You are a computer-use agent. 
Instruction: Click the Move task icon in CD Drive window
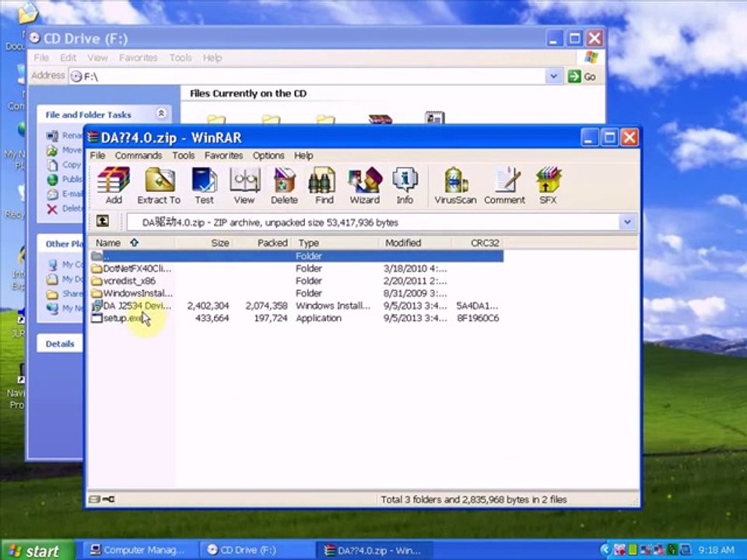point(52,151)
